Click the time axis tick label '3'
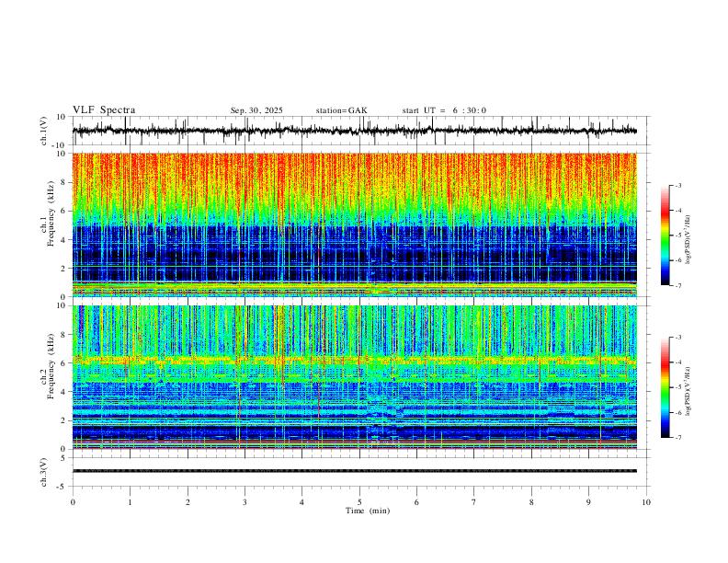Viewport: 728px width, 563px height. [245, 502]
